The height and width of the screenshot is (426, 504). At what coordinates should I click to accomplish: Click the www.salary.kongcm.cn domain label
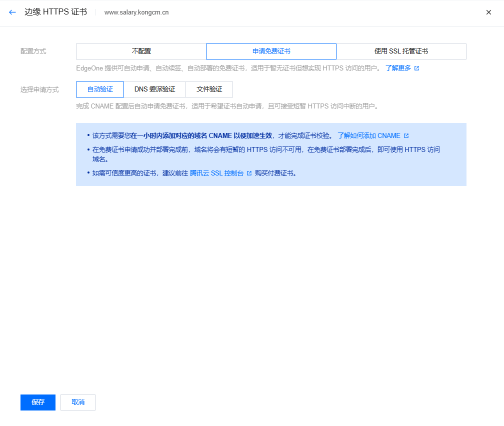point(135,12)
